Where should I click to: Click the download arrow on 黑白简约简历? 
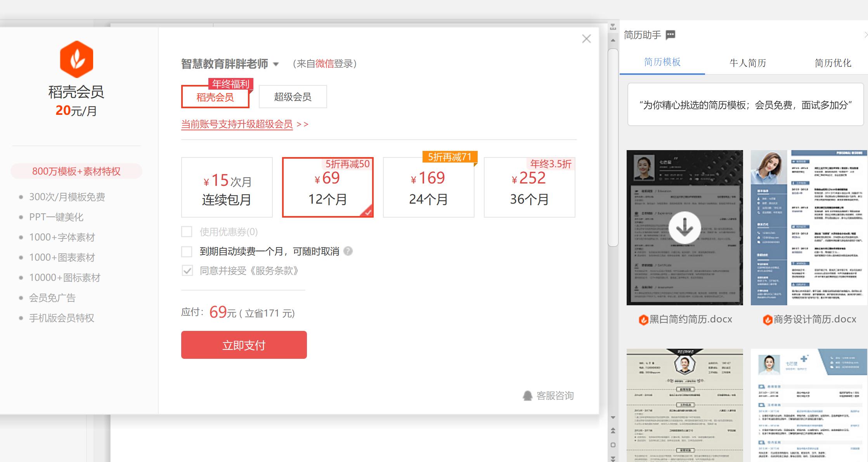(x=685, y=228)
